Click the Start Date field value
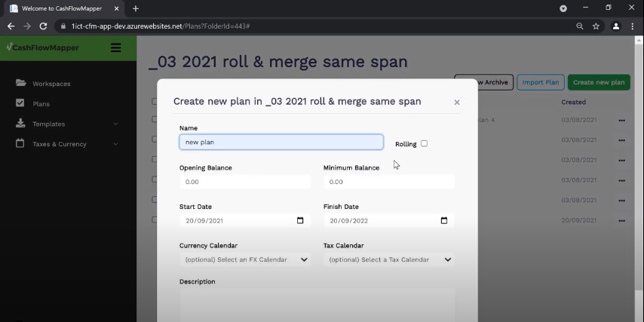 (x=204, y=220)
